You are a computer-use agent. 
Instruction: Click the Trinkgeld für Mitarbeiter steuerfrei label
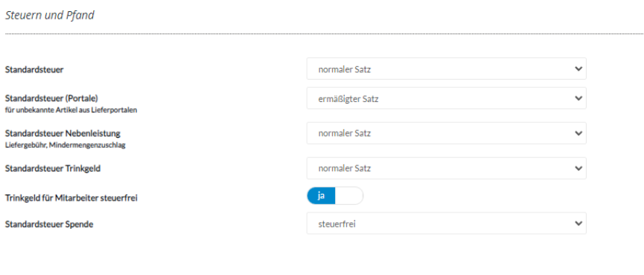point(71,197)
